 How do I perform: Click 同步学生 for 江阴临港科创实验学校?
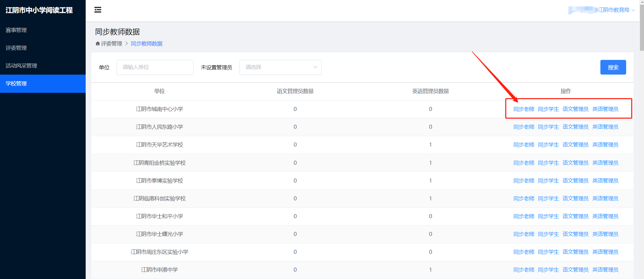click(548, 199)
